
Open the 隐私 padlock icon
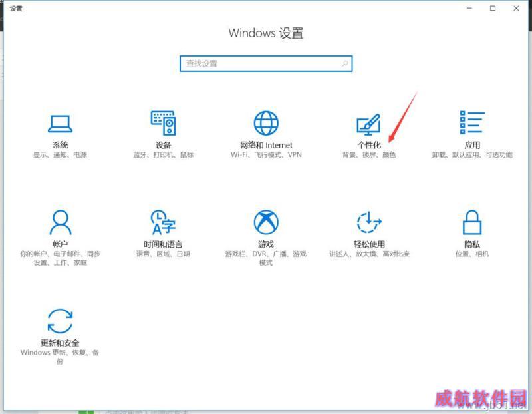click(x=472, y=222)
